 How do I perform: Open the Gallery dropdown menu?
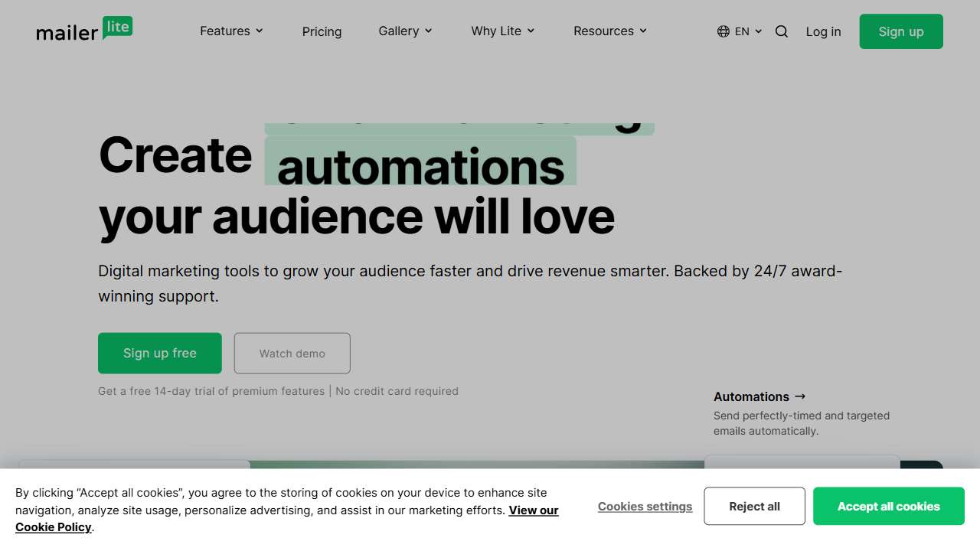404,31
